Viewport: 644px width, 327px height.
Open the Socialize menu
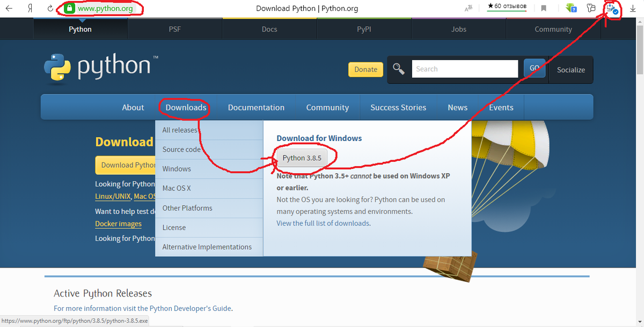pos(571,70)
